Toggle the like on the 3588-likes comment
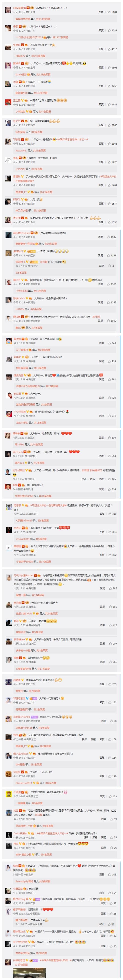The height and width of the screenshot is (980, 123). click(x=109, y=105)
